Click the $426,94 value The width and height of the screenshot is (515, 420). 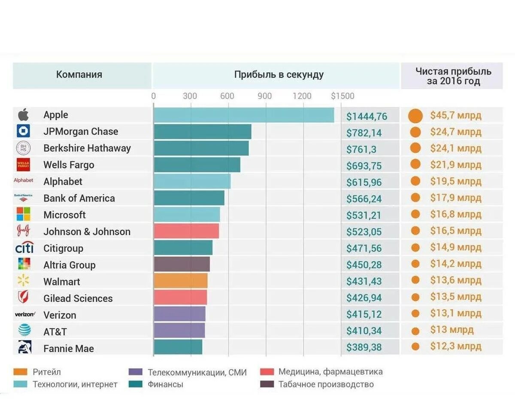coord(364,298)
